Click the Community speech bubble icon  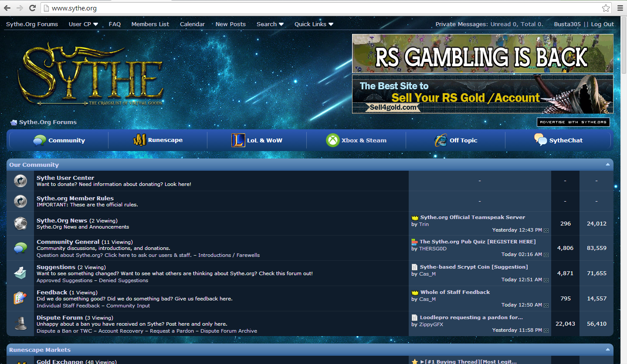tap(40, 140)
